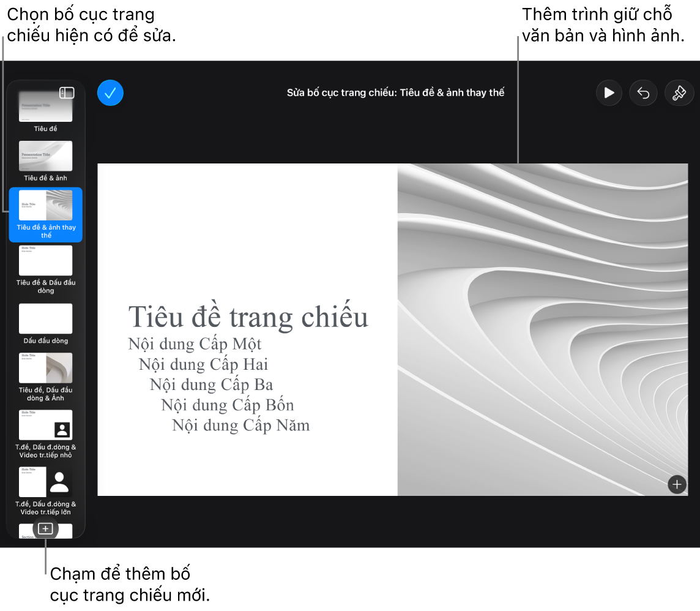Undo the last action with the curved arrow
700x611 pixels.
[643, 93]
